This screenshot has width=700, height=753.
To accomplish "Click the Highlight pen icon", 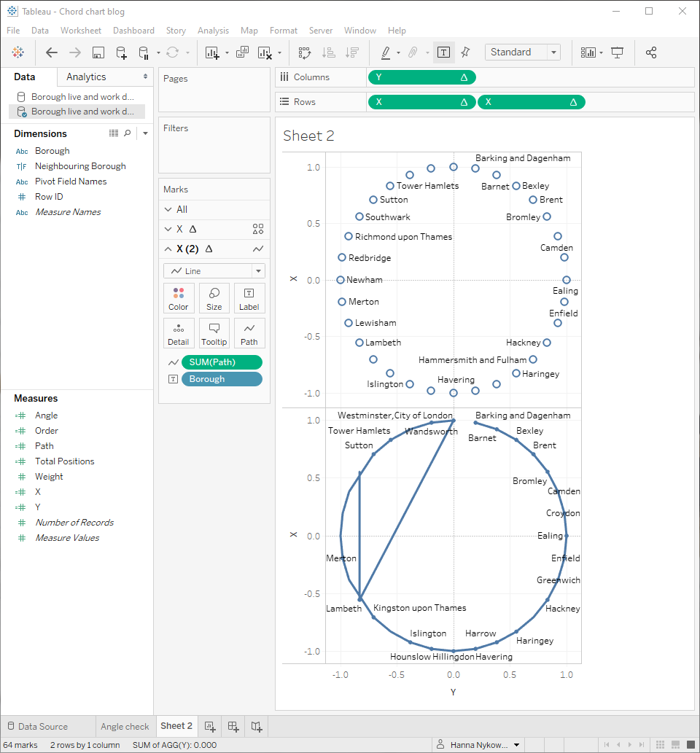I will tap(386, 52).
